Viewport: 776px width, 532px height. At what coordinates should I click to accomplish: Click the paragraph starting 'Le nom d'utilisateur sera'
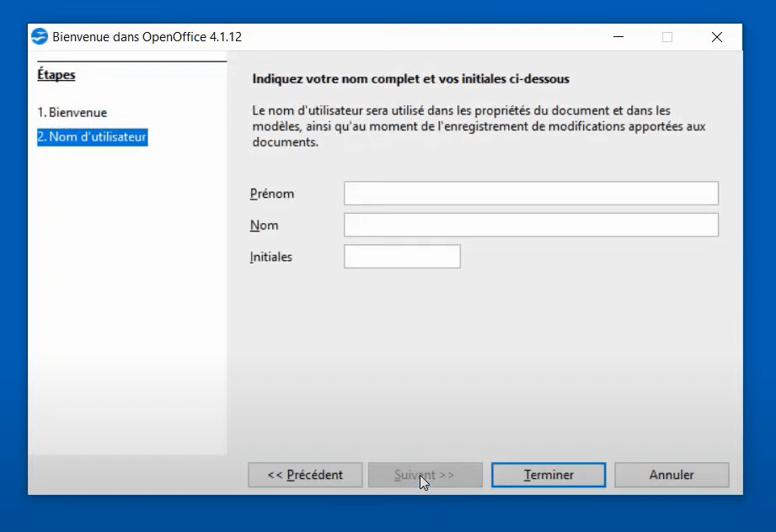479,126
